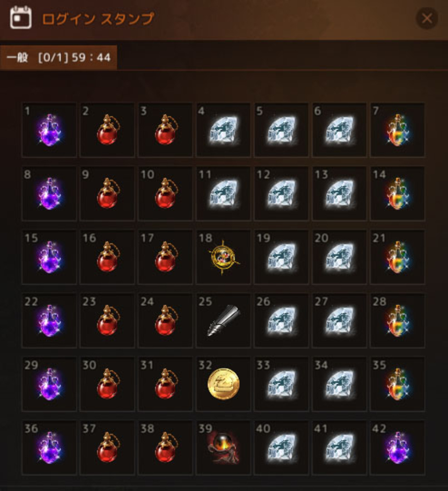This screenshot has width=448, height=491.
Task: Select the fiery orb item on day 39
Action: 223,448
